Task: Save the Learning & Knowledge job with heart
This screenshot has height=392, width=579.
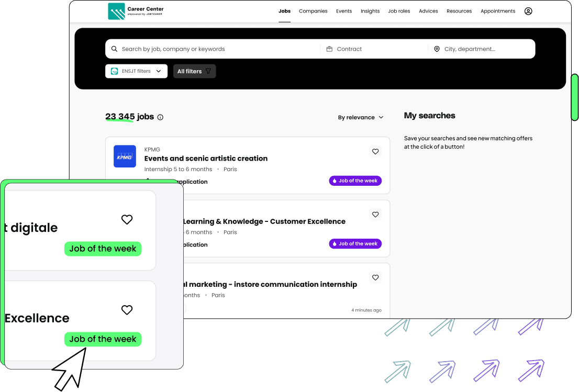Action: pyautogui.click(x=375, y=215)
